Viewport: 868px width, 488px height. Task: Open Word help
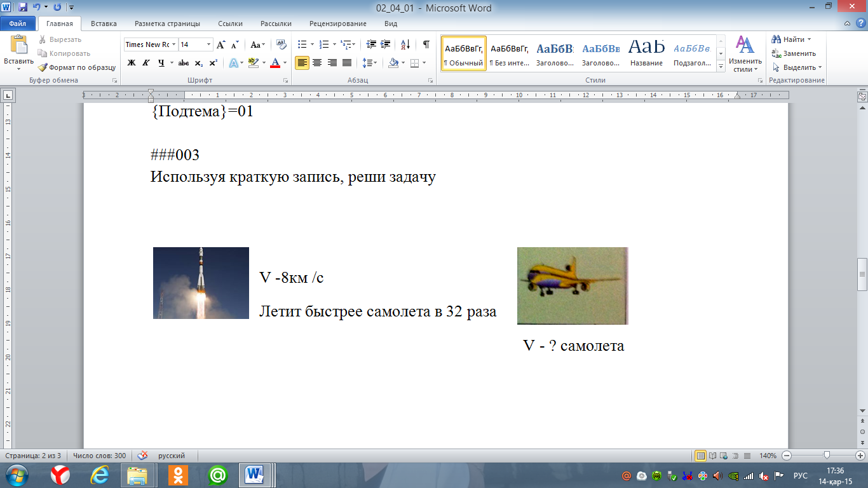tap(860, 24)
